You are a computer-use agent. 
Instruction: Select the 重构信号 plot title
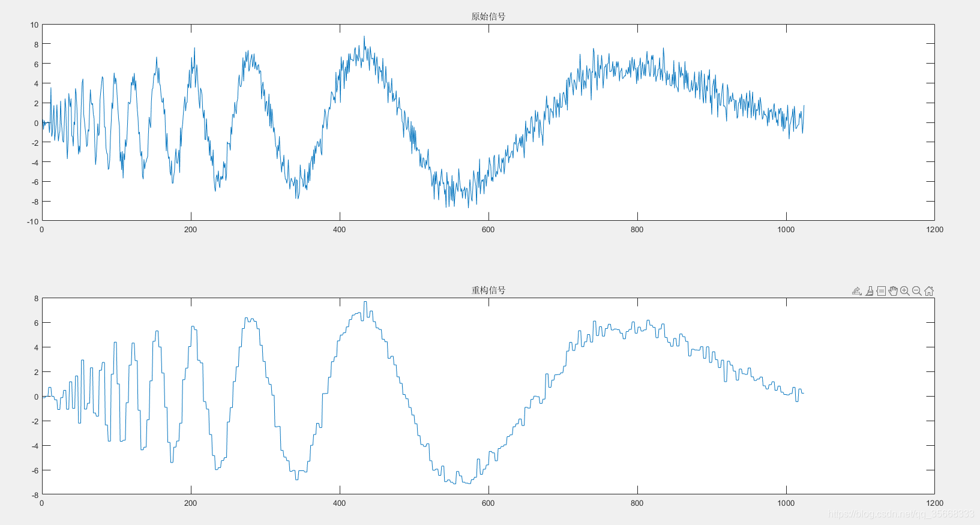[x=488, y=290]
